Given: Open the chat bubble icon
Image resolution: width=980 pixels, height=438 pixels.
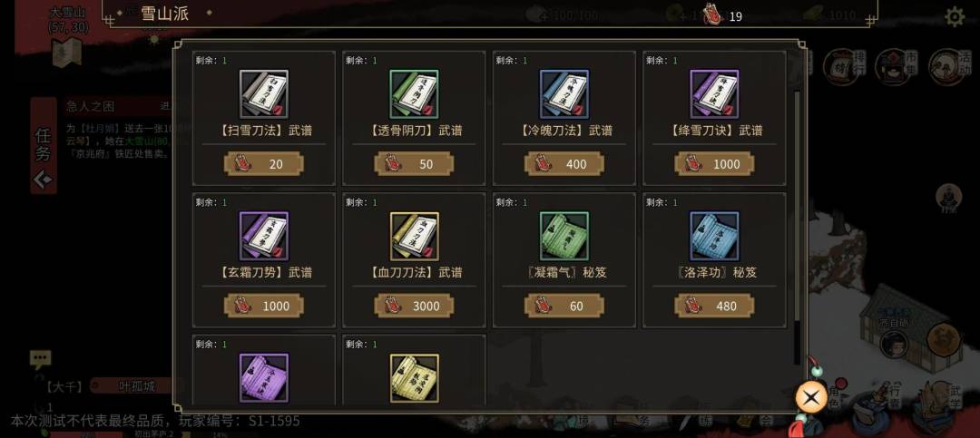Looking at the screenshot, I should click(x=41, y=359).
